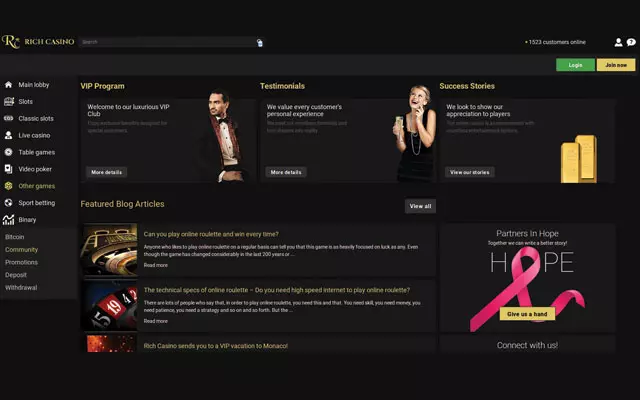The height and width of the screenshot is (400, 640).
Task: Open Table games category
Action: (37, 152)
